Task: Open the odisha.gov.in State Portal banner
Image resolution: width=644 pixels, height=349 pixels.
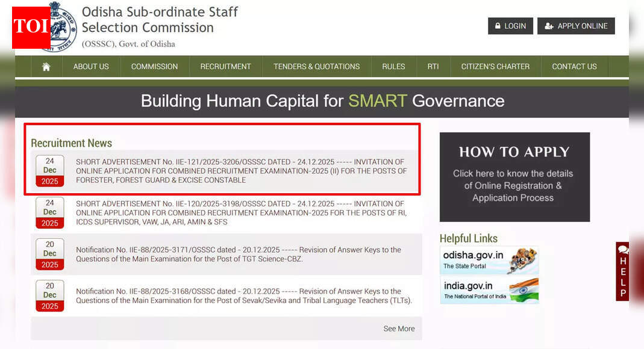Action: click(489, 261)
